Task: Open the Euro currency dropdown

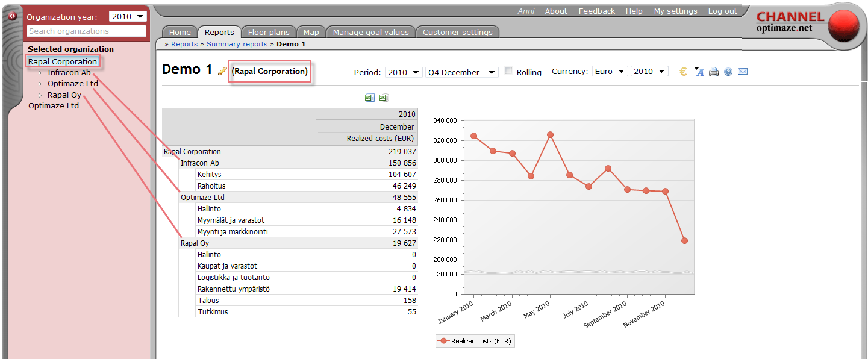Action: 610,71
